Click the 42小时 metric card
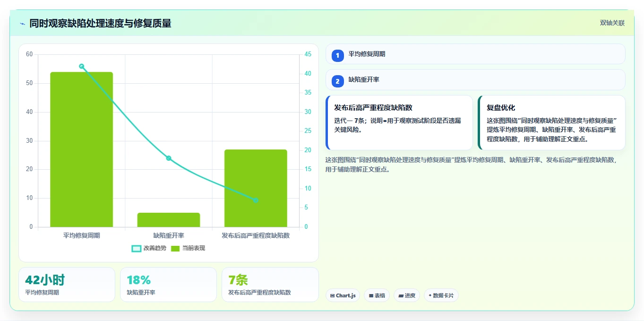This screenshot has width=644, height=321. 67,285
